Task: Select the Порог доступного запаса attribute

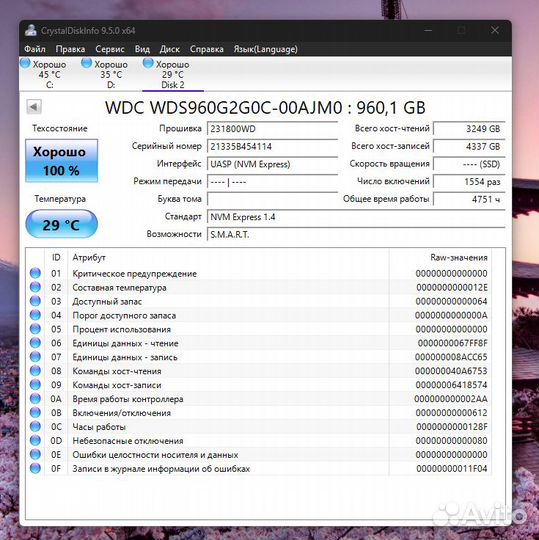Action: [124, 315]
